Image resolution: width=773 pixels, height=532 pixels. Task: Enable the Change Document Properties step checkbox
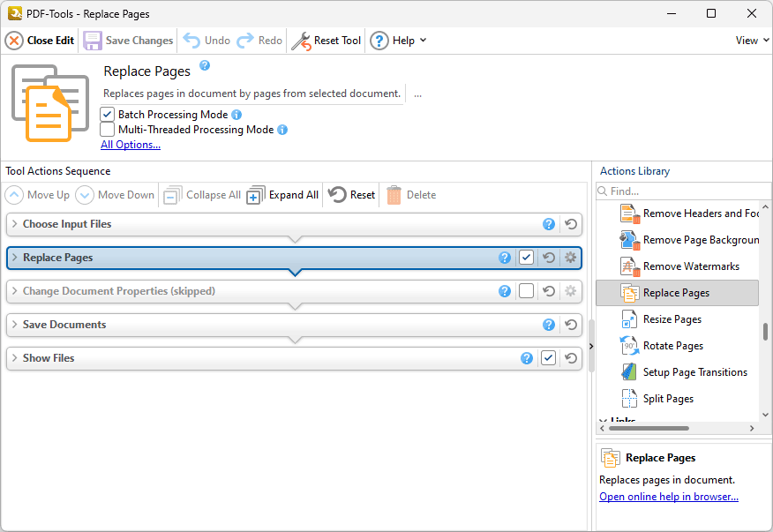(x=526, y=291)
